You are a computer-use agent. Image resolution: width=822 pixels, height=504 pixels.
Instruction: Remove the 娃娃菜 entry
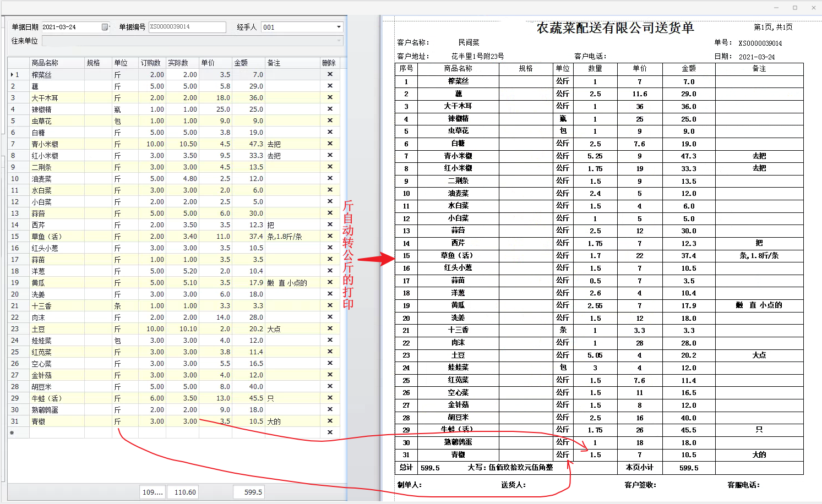click(x=330, y=340)
